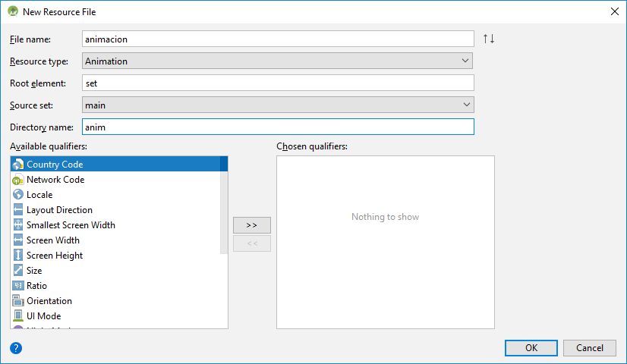Image resolution: width=627 pixels, height=364 pixels.
Task: Open the Resource type dropdown
Action: point(278,61)
